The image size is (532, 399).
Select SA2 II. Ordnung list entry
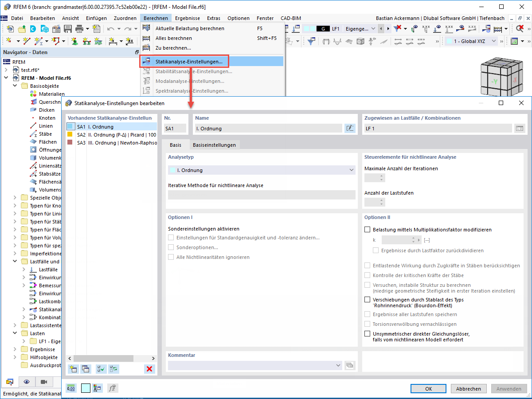111,135
